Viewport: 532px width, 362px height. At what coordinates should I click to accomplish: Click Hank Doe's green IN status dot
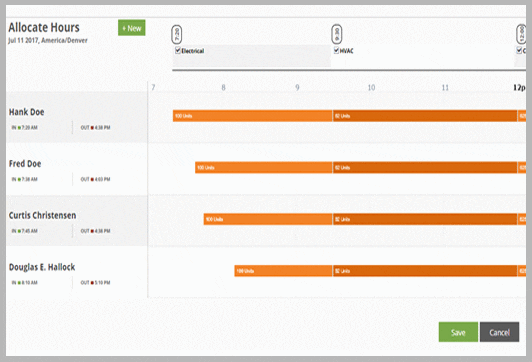19,128
